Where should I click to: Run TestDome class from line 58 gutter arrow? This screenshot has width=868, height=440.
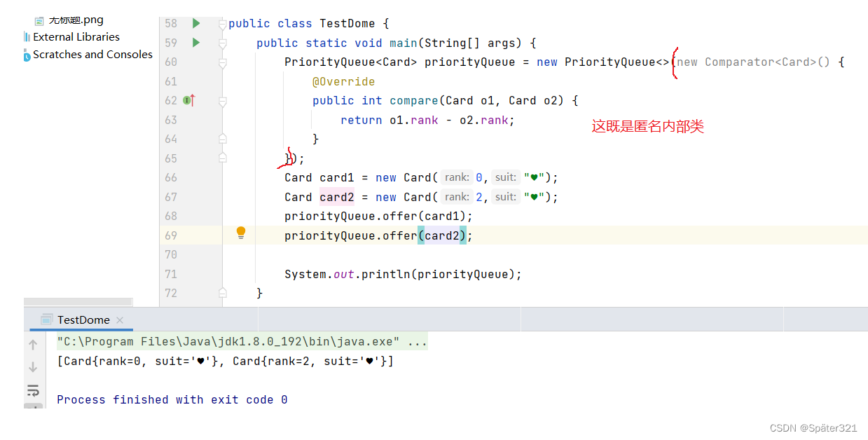196,23
